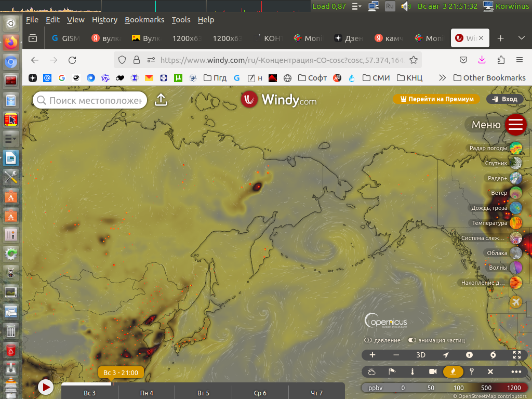Viewport: 532px width, 399px height.
Task: Click the airplane icon below layer list
Action: [516, 302]
